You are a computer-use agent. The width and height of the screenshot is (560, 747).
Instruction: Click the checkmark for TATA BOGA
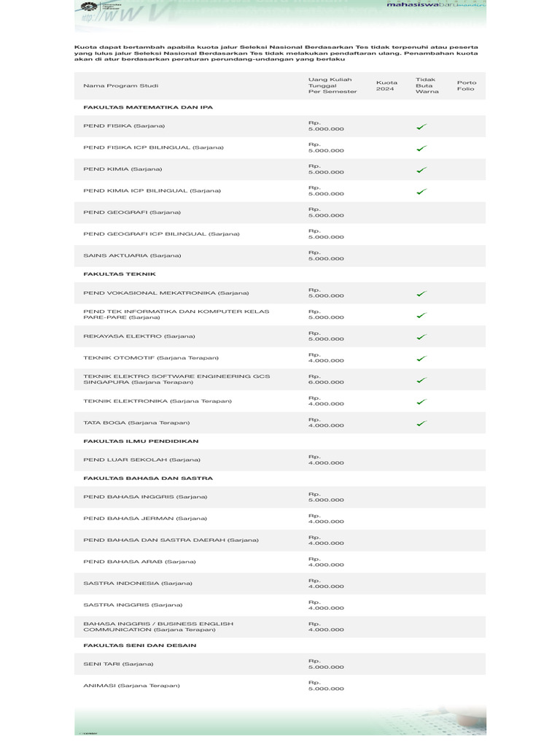tap(421, 423)
